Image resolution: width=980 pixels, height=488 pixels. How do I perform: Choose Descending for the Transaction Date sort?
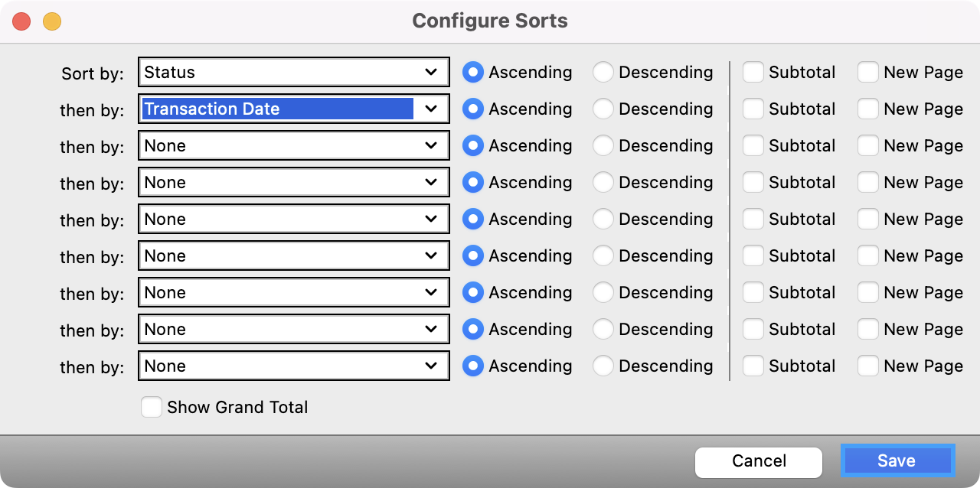(603, 109)
